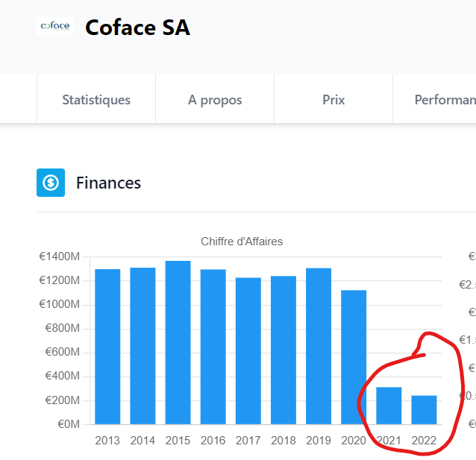Click the 2018 year label
476x460 pixels.
click(x=284, y=441)
